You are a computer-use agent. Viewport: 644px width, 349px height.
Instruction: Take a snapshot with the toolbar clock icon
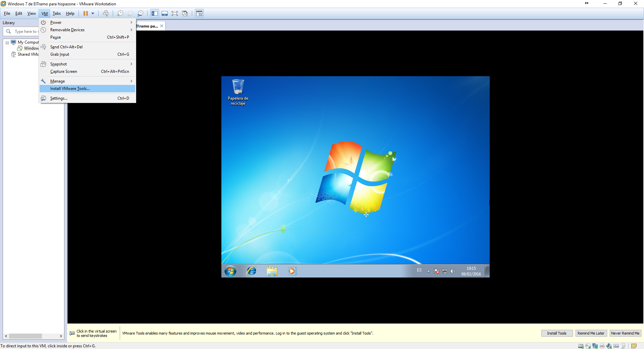[120, 13]
